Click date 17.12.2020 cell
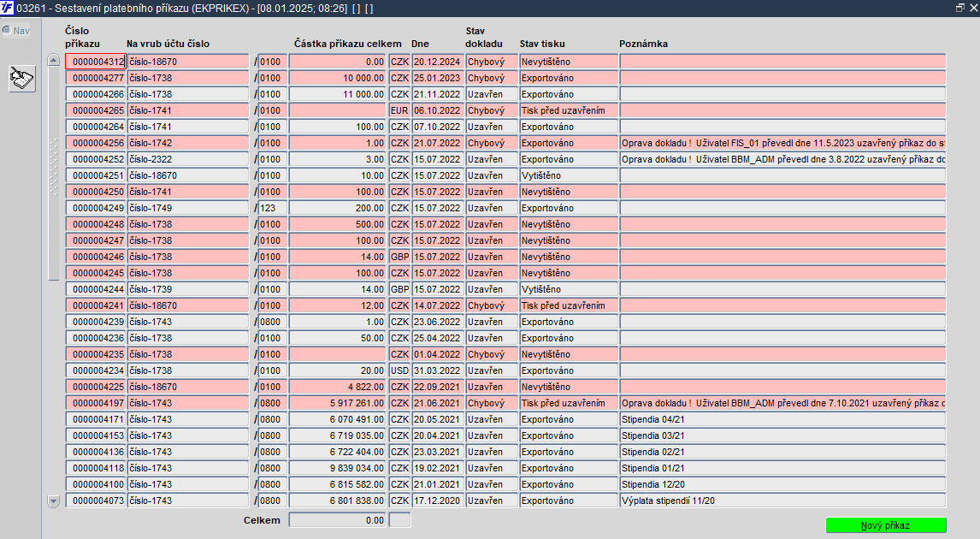This screenshot has height=539, width=980. (x=438, y=500)
